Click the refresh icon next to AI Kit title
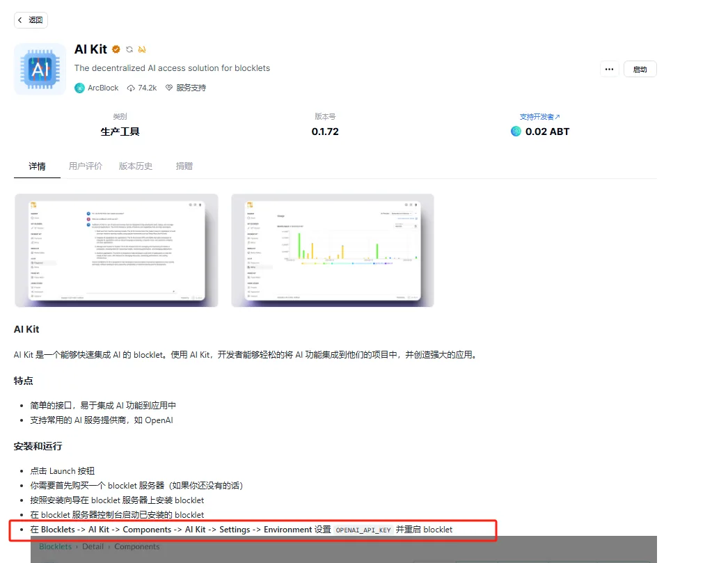Viewport: 728px width, 563px height. (x=129, y=49)
